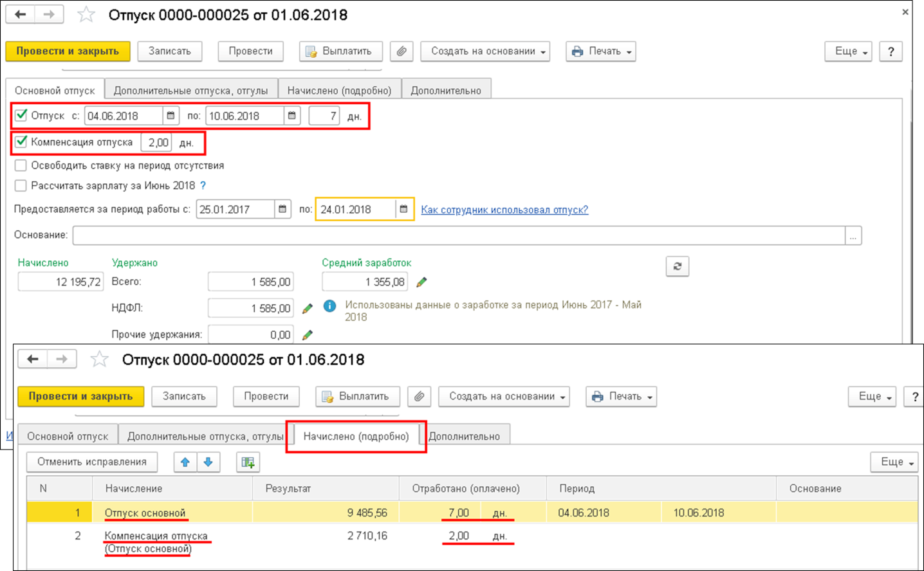Star this document as favorite in top window
This screenshot has width=924, height=571.
(86, 15)
